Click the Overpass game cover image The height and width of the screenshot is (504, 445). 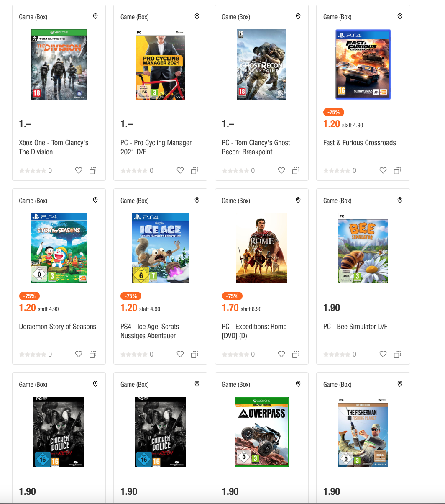(262, 432)
